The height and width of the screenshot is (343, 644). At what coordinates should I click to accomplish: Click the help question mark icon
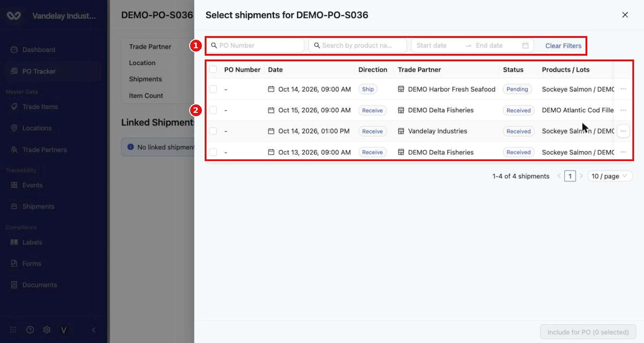tap(30, 330)
